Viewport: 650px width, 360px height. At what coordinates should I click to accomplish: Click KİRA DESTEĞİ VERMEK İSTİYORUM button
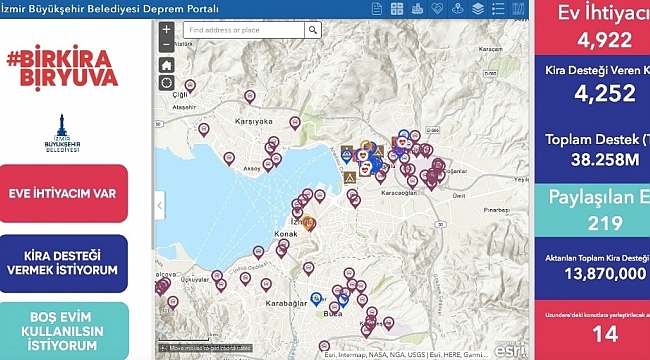pos(63,263)
